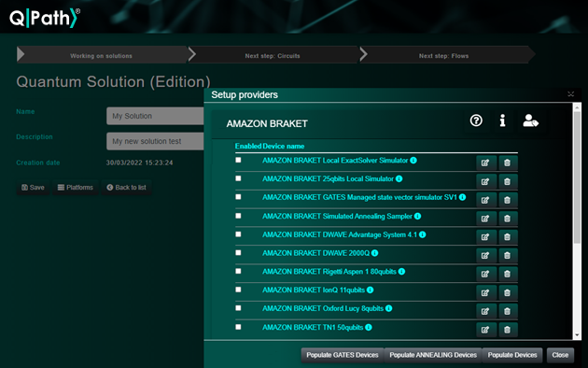Edit the Rigetti Aspen 1 80qubits device
The width and height of the screenshot is (588, 368).
pyautogui.click(x=485, y=274)
